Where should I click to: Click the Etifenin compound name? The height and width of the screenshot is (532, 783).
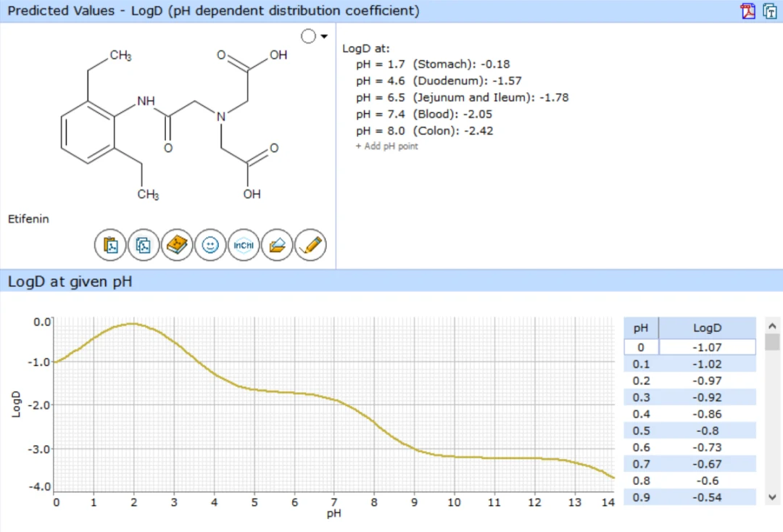28,219
